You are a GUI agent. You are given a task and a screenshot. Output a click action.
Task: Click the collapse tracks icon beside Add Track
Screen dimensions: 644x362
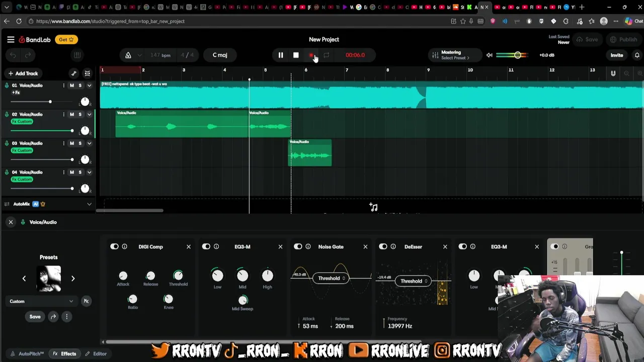tap(87, 73)
